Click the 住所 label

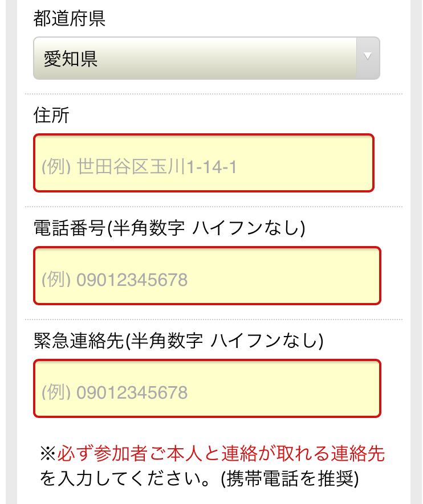(51, 115)
